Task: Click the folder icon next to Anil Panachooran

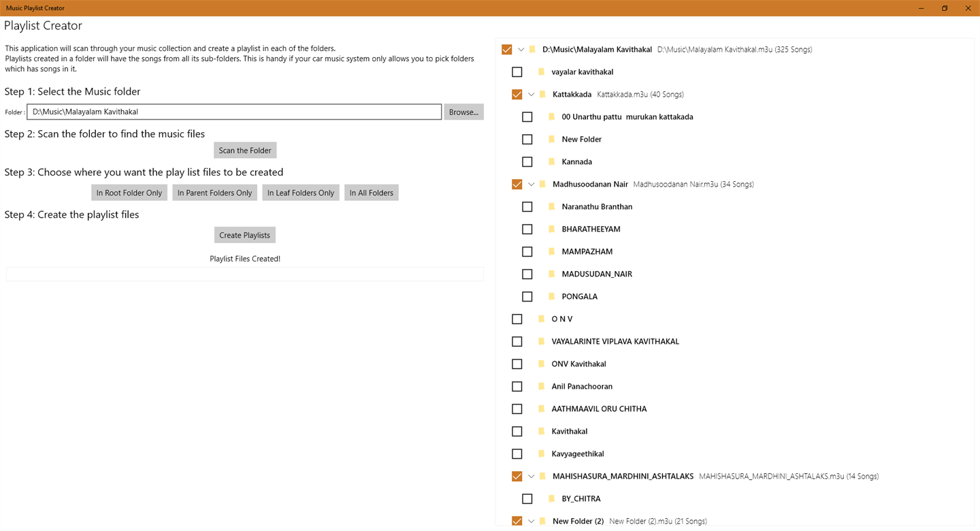Action: point(542,386)
